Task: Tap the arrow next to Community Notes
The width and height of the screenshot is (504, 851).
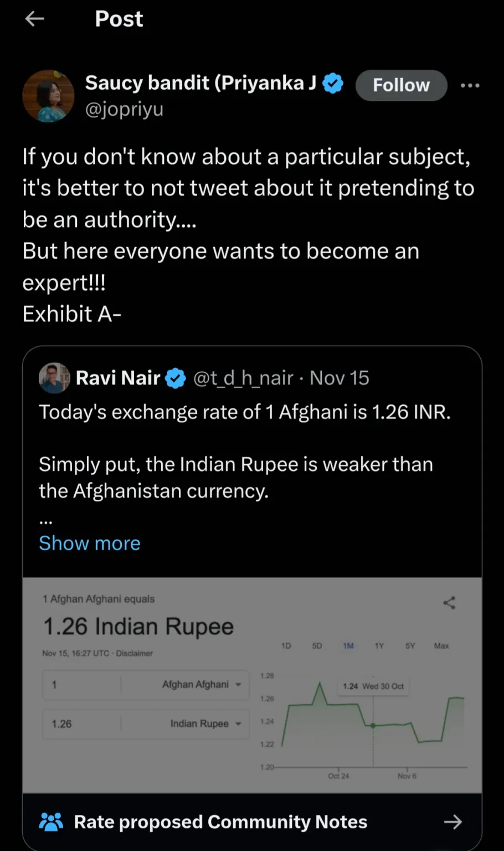Action: (x=452, y=822)
